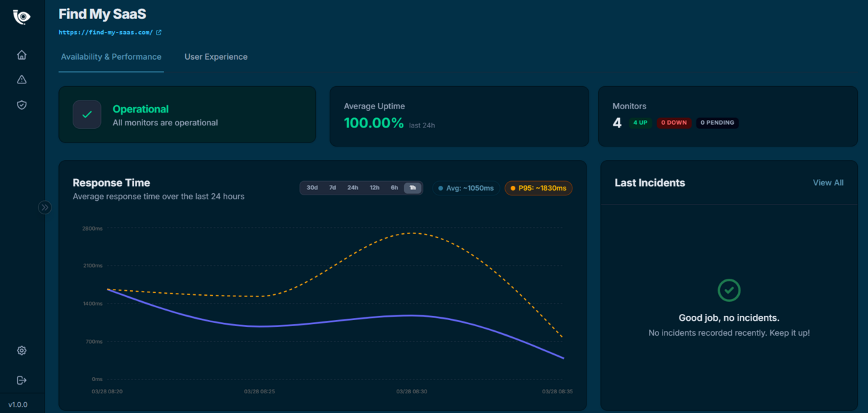The height and width of the screenshot is (413, 868).
Task: Click 'All monitors are operational' text
Action: (165, 123)
